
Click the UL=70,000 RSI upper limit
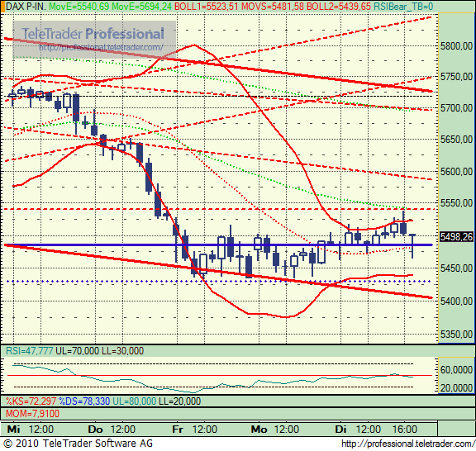77,351
